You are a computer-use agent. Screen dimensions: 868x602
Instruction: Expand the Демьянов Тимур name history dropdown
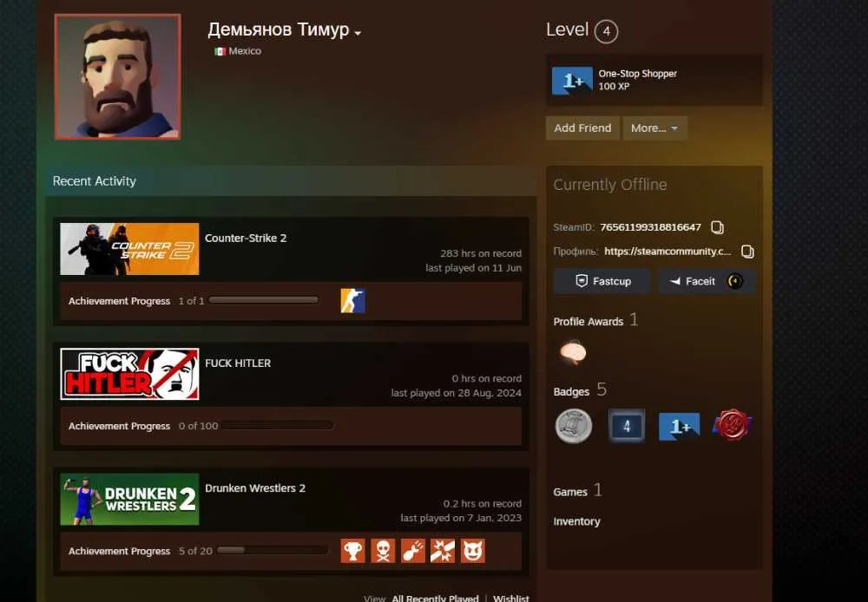pyautogui.click(x=358, y=33)
